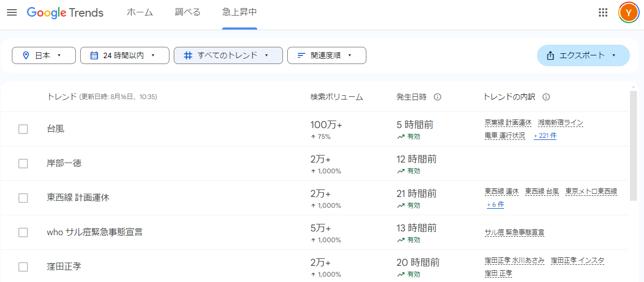Click the Google Trends logo
The width and height of the screenshot is (644, 282).
point(65,12)
